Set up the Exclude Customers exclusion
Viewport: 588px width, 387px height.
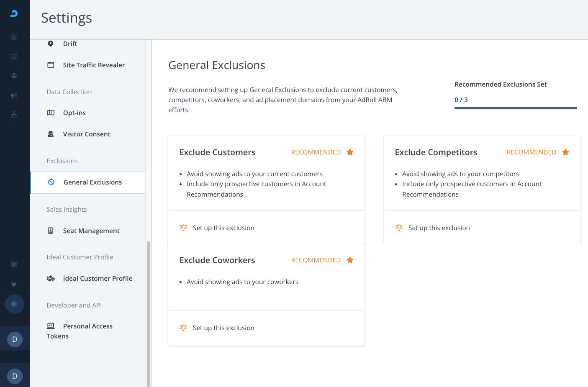pyautogui.click(x=223, y=228)
